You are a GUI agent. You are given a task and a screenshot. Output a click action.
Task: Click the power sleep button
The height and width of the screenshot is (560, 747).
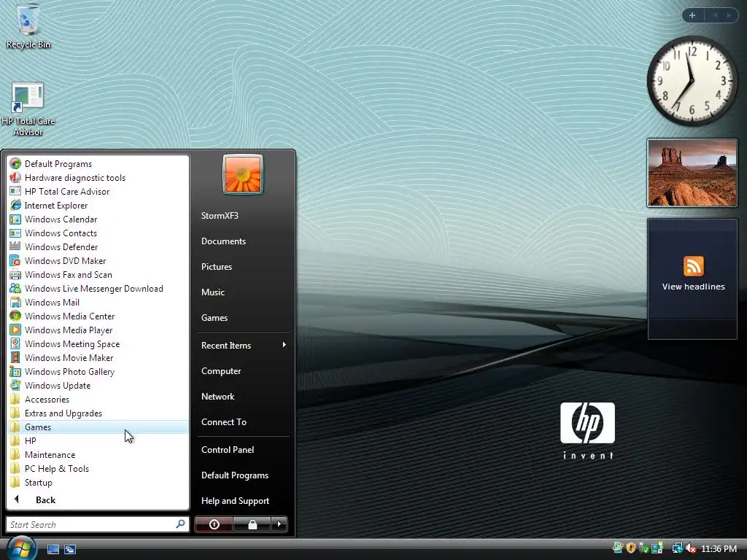[x=214, y=524]
